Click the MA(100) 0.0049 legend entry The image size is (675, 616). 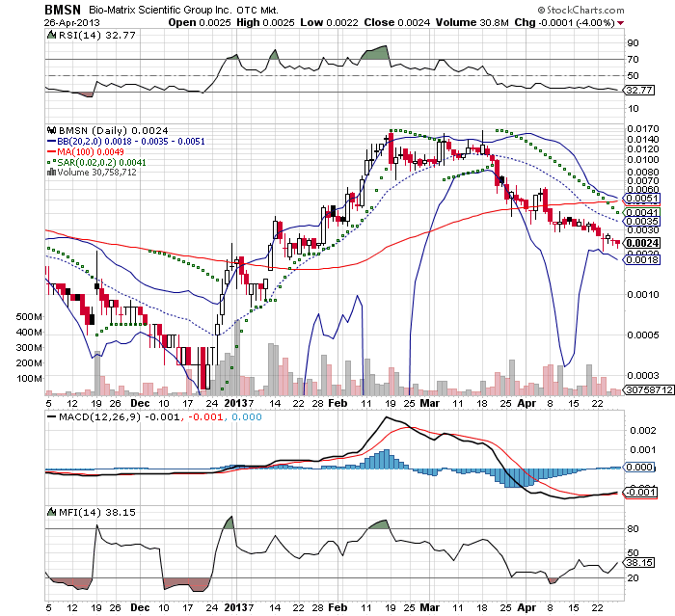(85, 152)
